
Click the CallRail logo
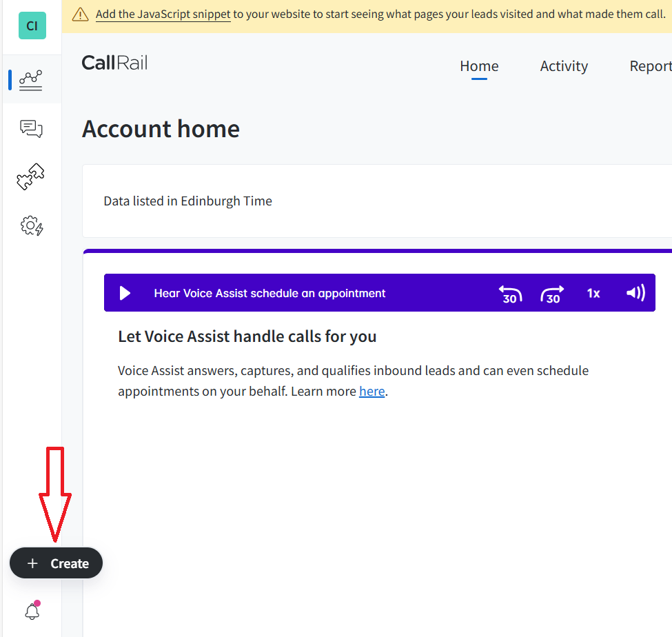114,63
